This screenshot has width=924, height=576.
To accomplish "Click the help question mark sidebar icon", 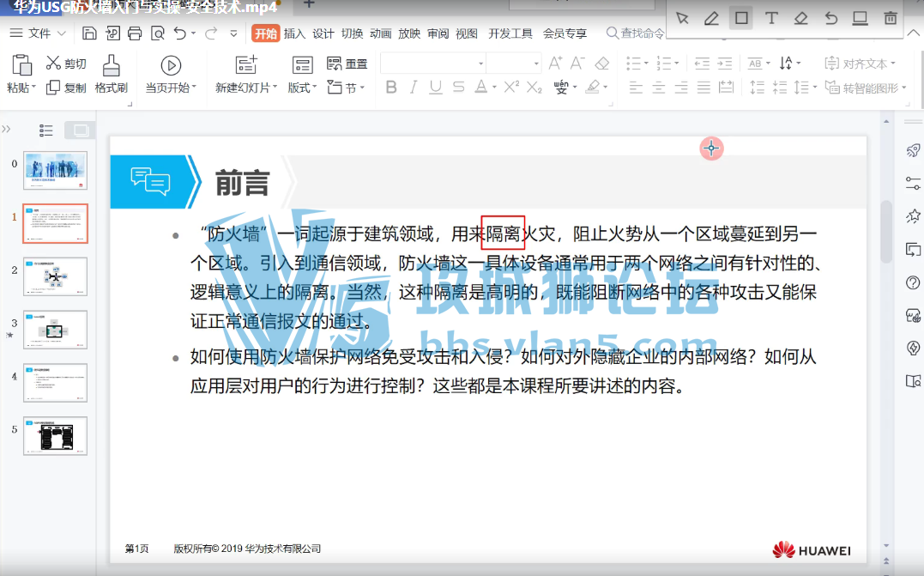I will pyautogui.click(x=913, y=282).
